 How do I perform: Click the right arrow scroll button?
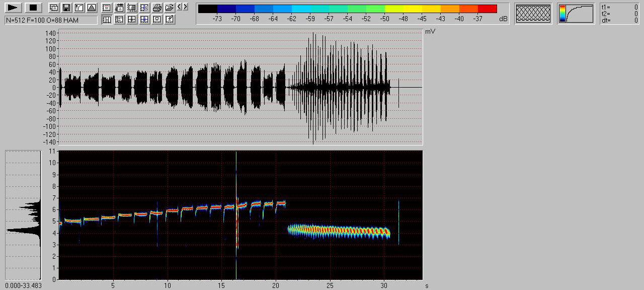coord(186,7)
